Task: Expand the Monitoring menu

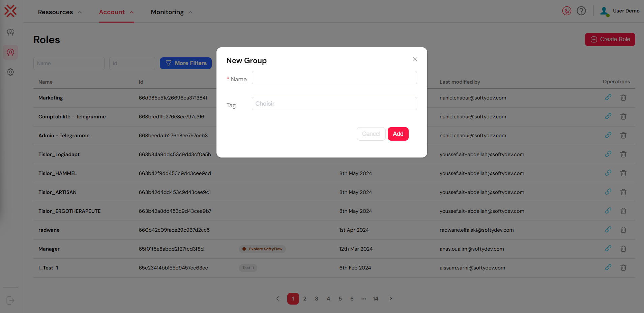Action: [172, 12]
